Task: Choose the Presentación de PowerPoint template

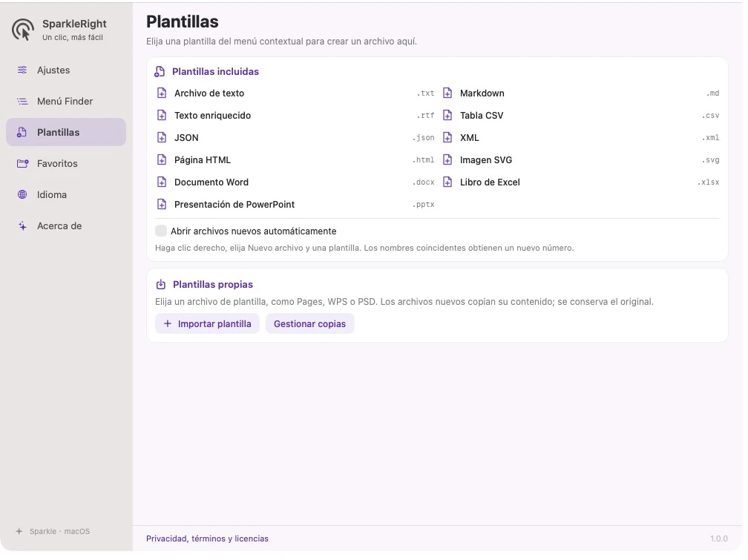Action: 296,205
